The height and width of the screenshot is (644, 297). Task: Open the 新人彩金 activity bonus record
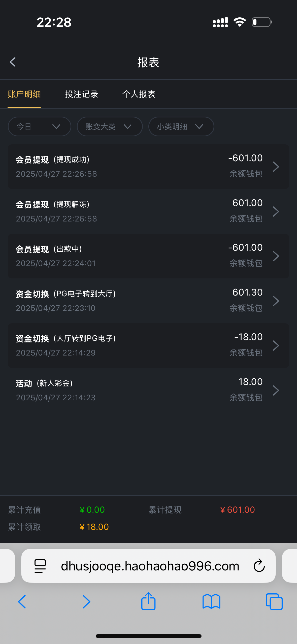point(148,390)
